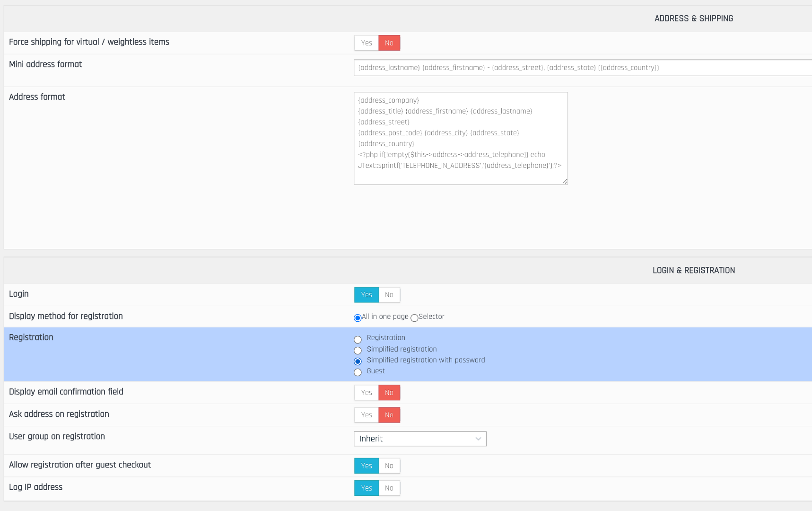Select Simplified registration with password
This screenshot has width=812, height=511.
(358, 361)
